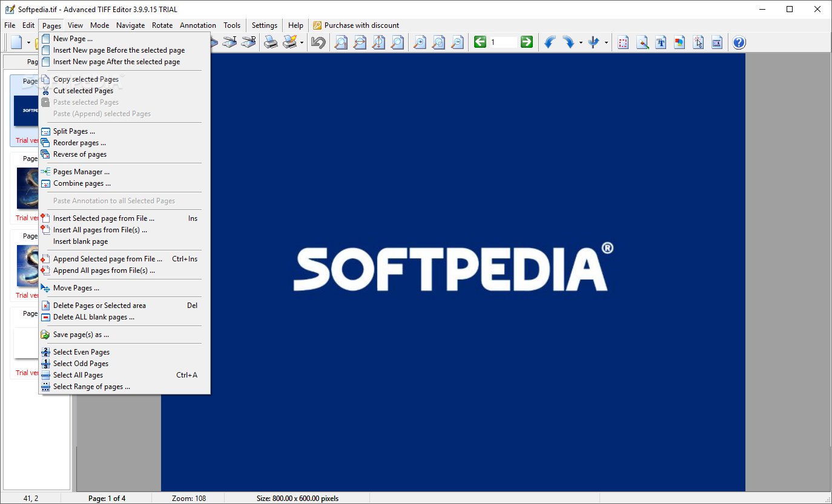Open the Navigate menu
The height and width of the screenshot is (504, 832).
(x=131, y=25)
